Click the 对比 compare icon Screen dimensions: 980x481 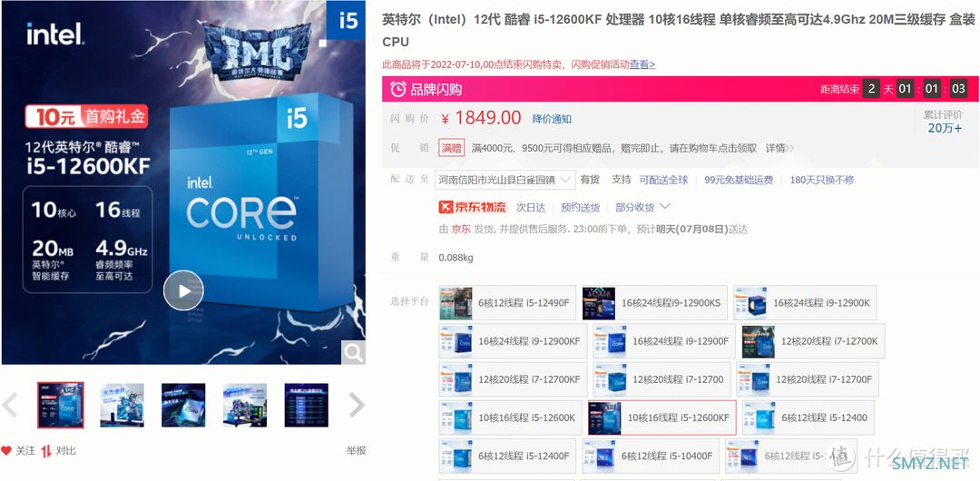(x=46, y=450)
